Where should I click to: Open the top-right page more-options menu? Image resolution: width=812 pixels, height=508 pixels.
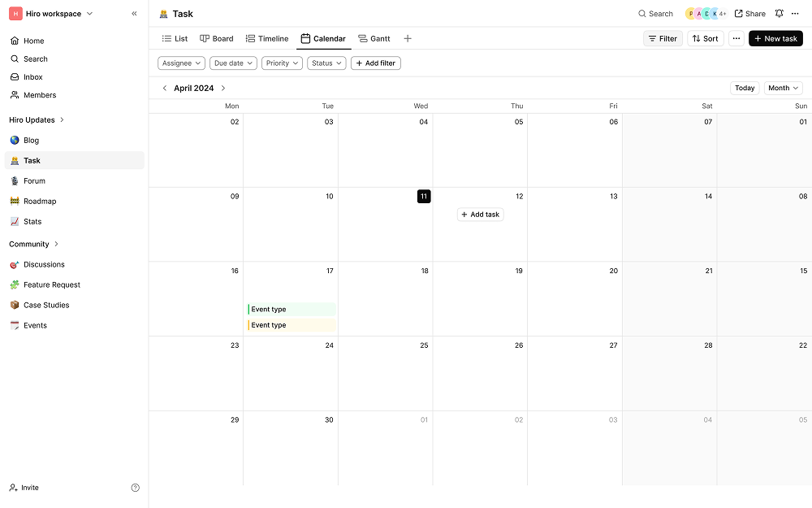[x=795, y=14]
